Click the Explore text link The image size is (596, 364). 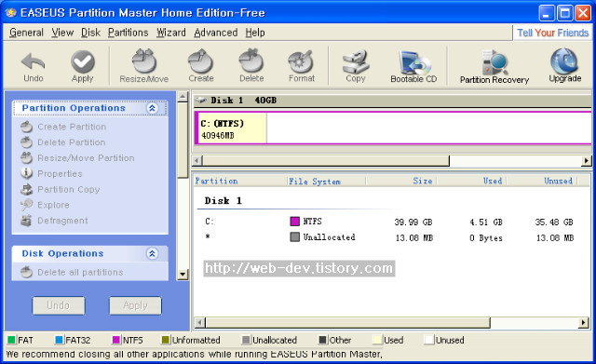pyautogui.click(x=53, y=205)
